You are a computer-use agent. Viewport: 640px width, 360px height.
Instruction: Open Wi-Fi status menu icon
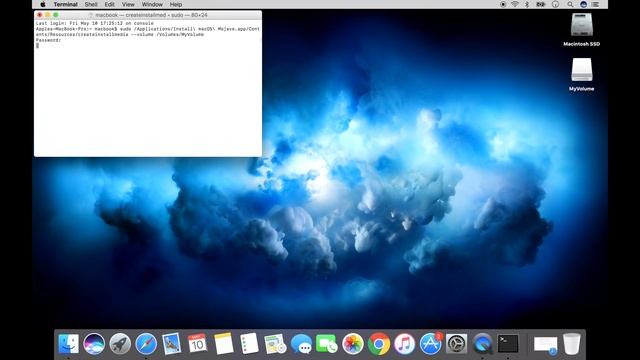tap(515, 4)
